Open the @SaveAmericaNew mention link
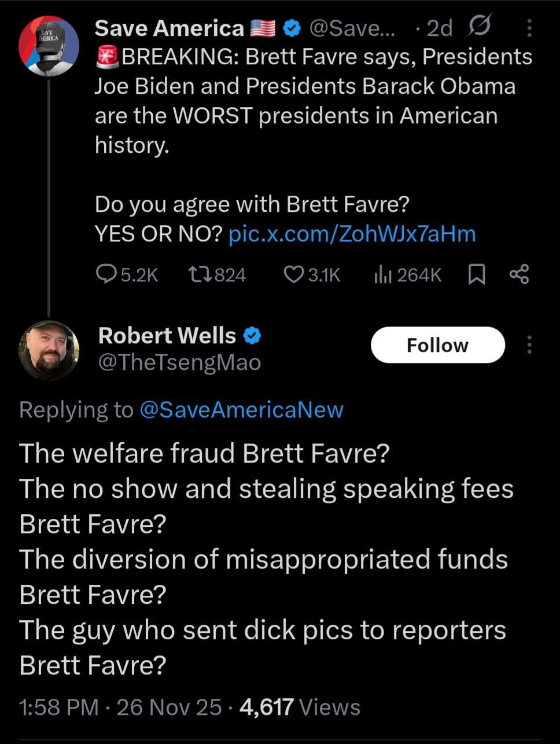560x744 pixels. (x=241, y=410)
